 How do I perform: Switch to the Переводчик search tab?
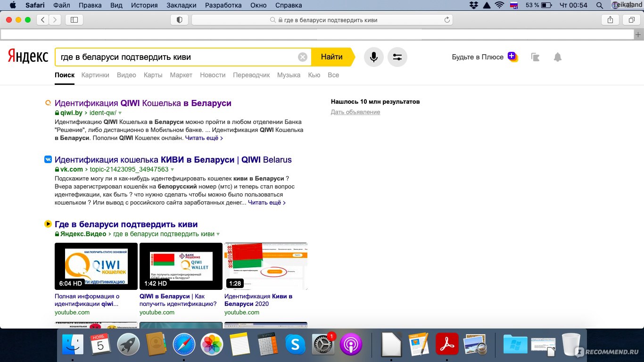251,75
